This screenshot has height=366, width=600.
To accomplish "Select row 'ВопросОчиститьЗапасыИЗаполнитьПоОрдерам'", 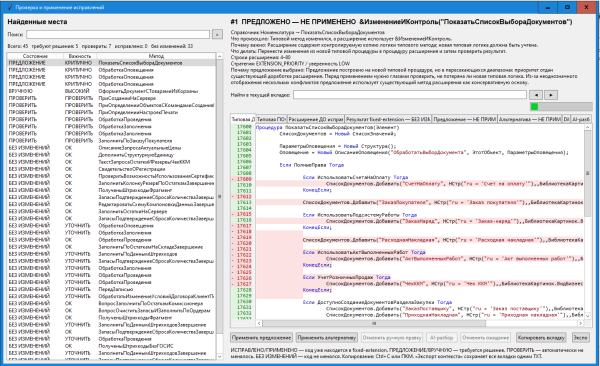I will [x=111, y=310].
